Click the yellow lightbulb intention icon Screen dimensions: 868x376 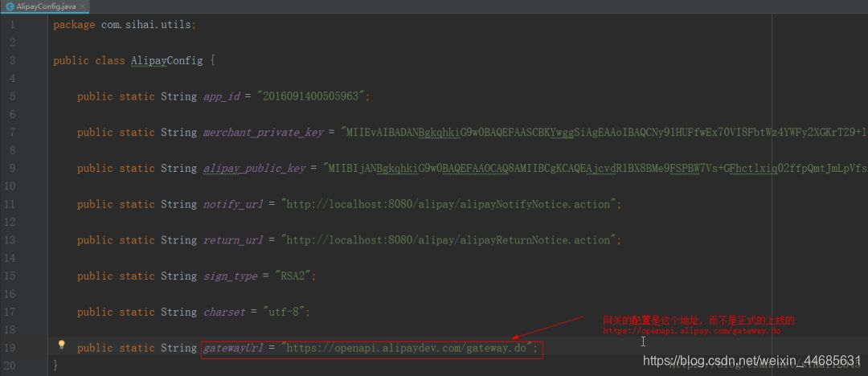(x=61, y=345)
